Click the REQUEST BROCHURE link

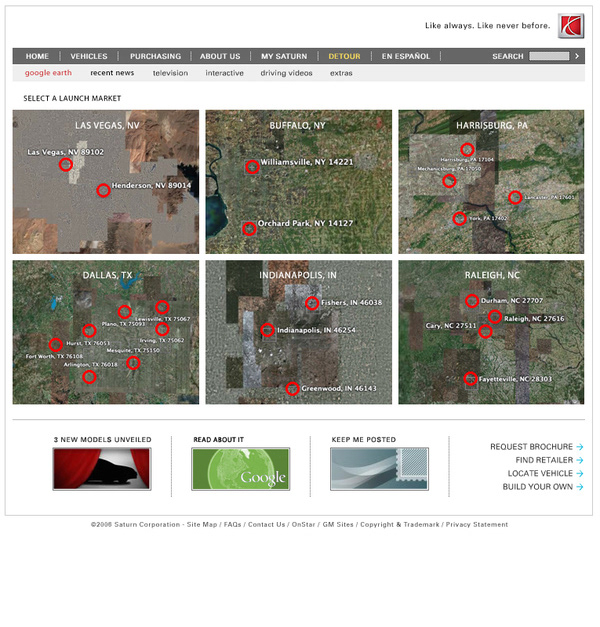tap(531, 447)
